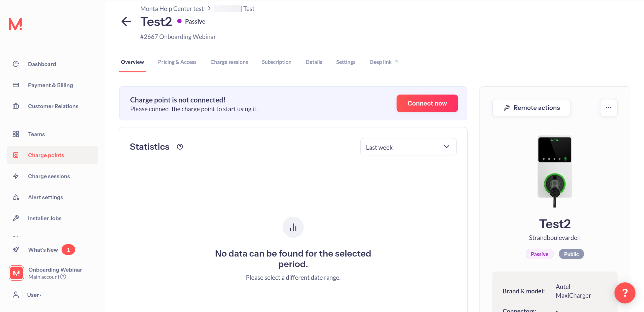Click the Main account info icon
The image size is (644, 312).
pyautogui.click(x=63, y=277)
